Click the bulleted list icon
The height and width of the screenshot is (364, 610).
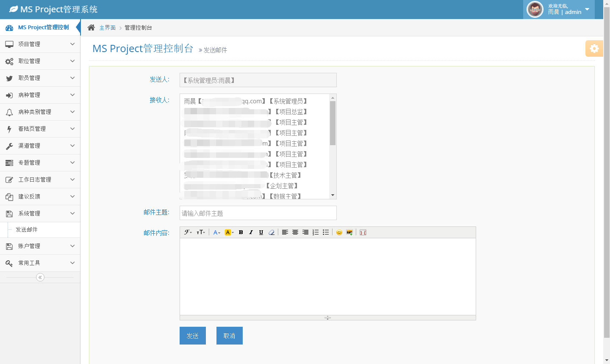pos(326,232)
